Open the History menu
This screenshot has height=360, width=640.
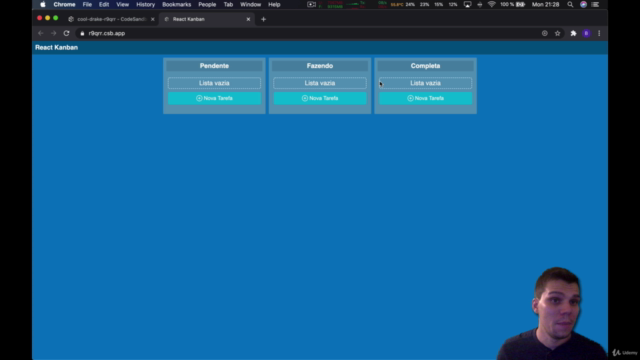tap(145, 4)
